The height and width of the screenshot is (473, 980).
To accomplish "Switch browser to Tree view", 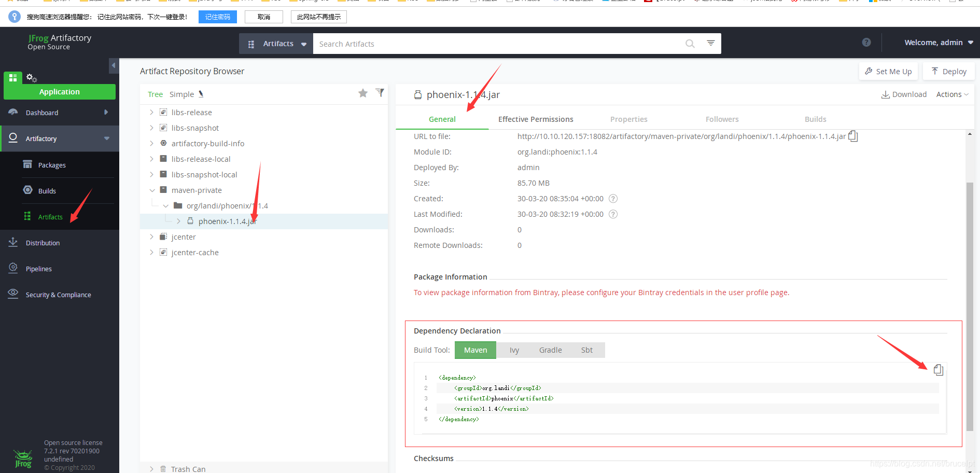I will (x=155, y=94).
